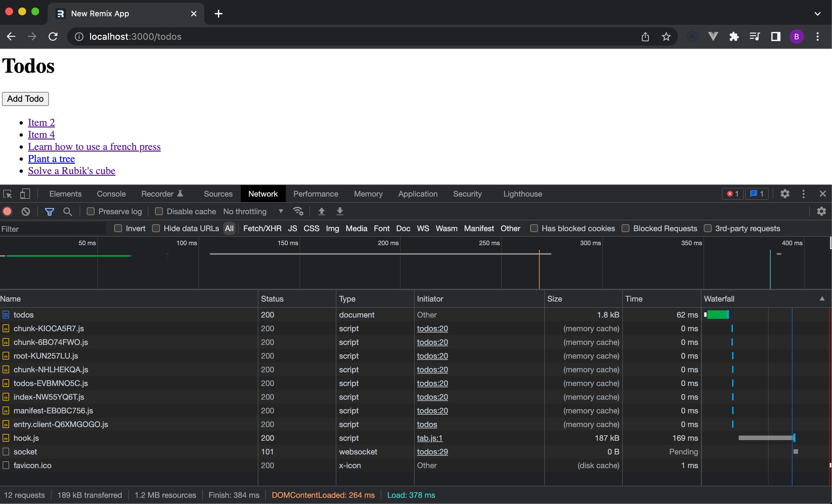Image resolution: width=832 pixels, height=504 pixels.
Task: Open the DevTools three-dot customize menu
Action: tap(803, 194)
